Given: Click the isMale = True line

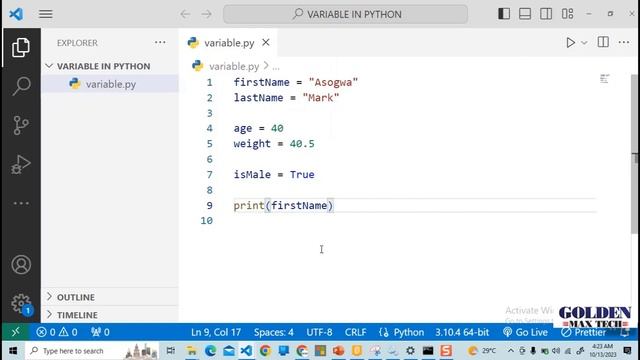Looking at the screenshot, I should coord(274,175).
